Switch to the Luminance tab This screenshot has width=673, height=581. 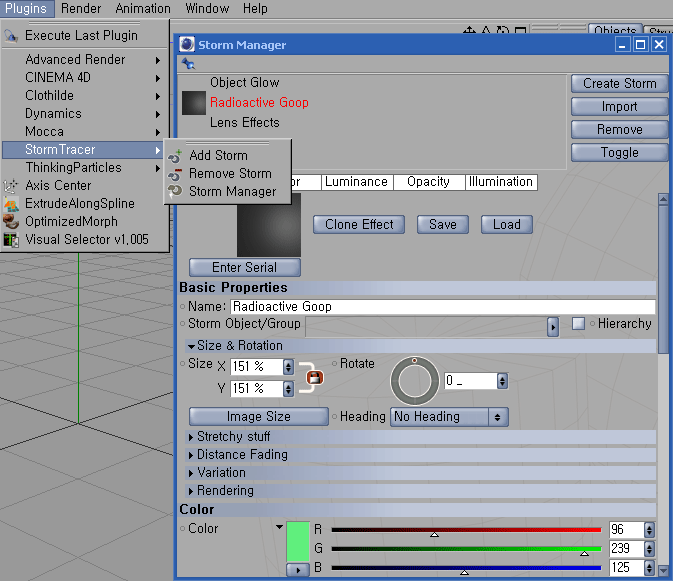[x=356, y=182]
